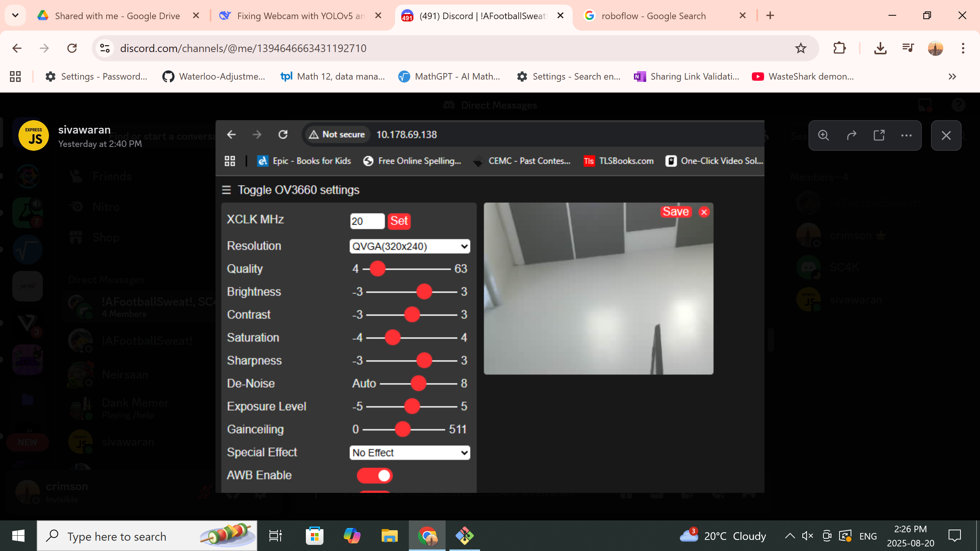Click the forward image arrow icon
Screen dimensions: 980x551
pyautogui.click(x=851, y=135)
